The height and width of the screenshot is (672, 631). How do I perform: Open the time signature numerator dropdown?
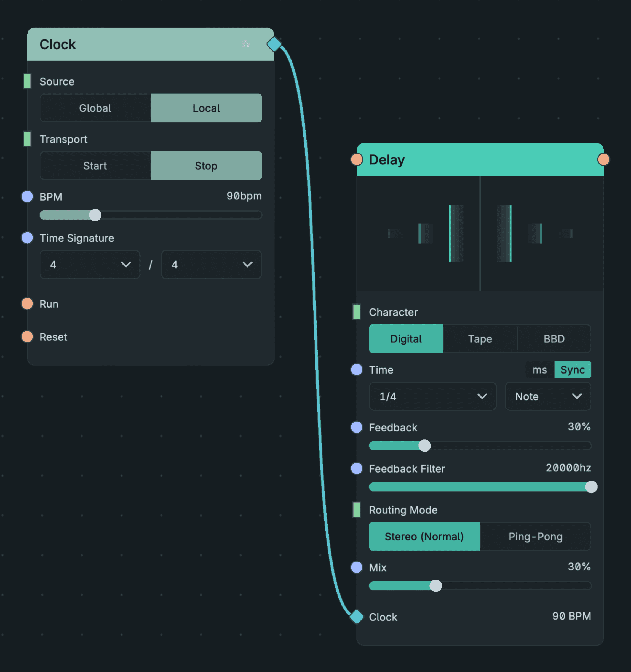click(x=90, y=264)
